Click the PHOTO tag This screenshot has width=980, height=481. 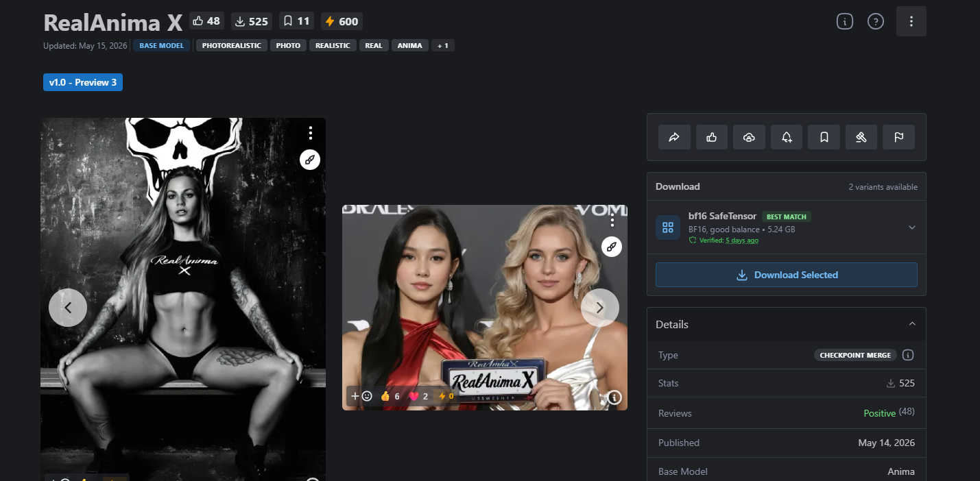point(289,45)
